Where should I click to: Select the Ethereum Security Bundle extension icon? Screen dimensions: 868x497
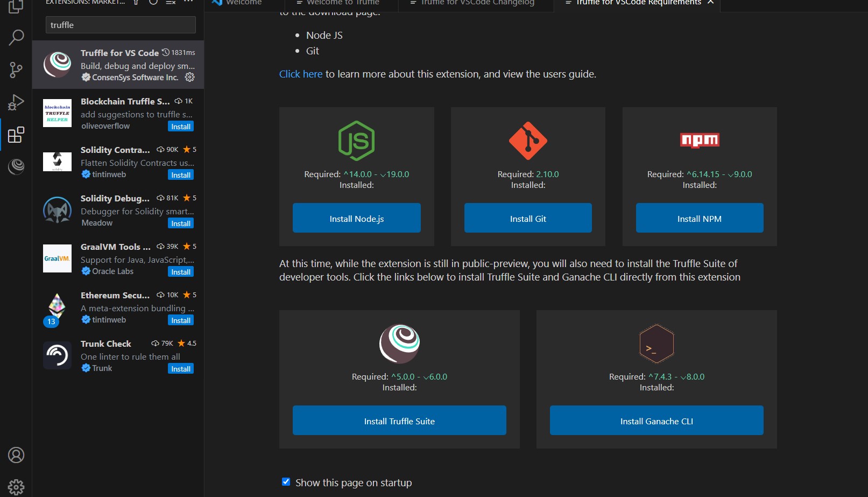click(x=57, y=305)
